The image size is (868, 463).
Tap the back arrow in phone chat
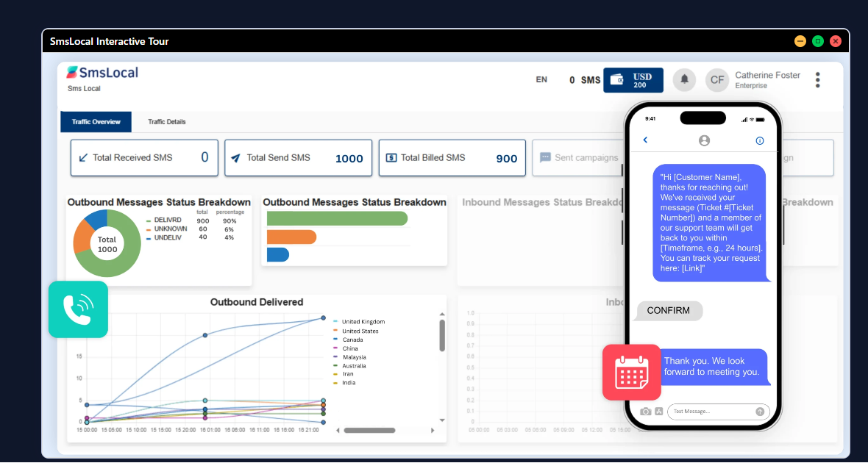[645, 140]
